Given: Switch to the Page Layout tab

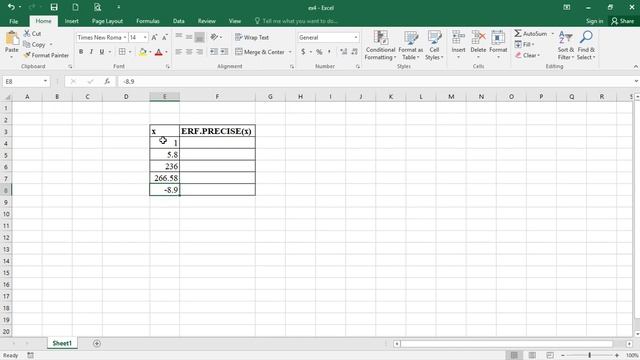Looking at the screenshot, I should [x=107, y=21].
